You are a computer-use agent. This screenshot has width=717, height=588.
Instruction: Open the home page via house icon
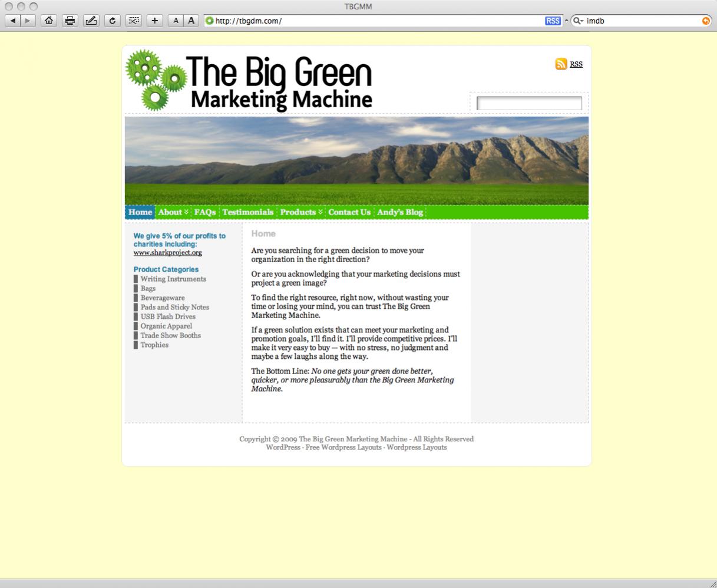[x=49, y=21]
